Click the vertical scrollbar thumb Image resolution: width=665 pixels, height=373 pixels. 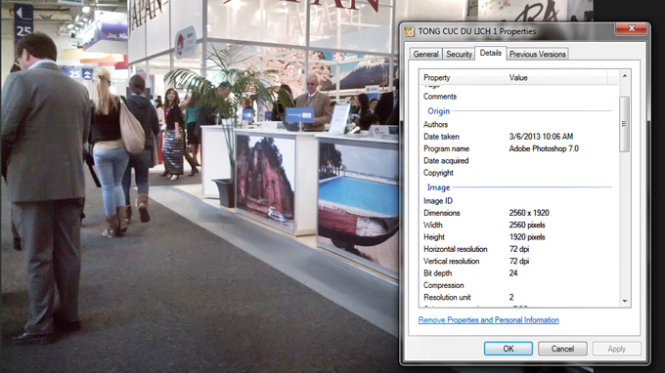pyautogui.click(x=624, y=124)
